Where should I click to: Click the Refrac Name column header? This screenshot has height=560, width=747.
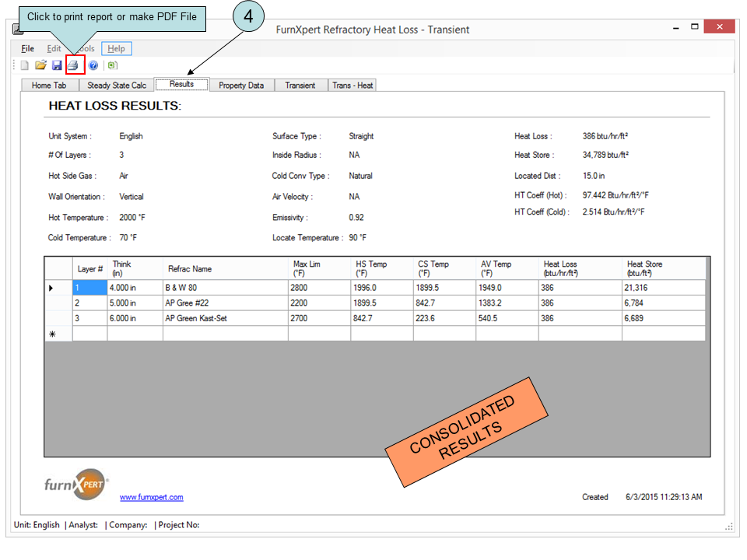click(x=226, y=268)
